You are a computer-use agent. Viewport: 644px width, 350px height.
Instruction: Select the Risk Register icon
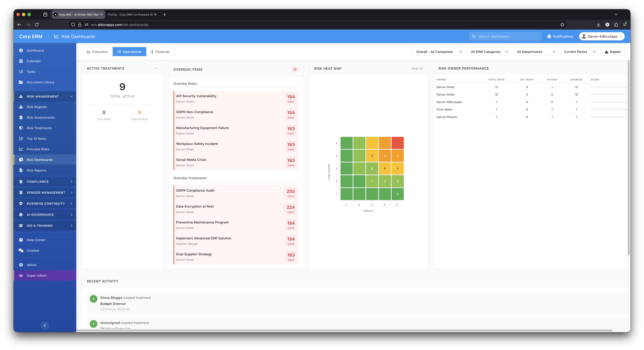click(x=21, y=107)
